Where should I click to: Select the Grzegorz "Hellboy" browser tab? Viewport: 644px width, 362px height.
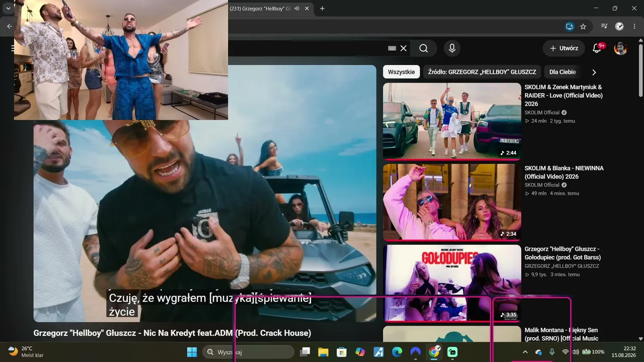(261, 9)
